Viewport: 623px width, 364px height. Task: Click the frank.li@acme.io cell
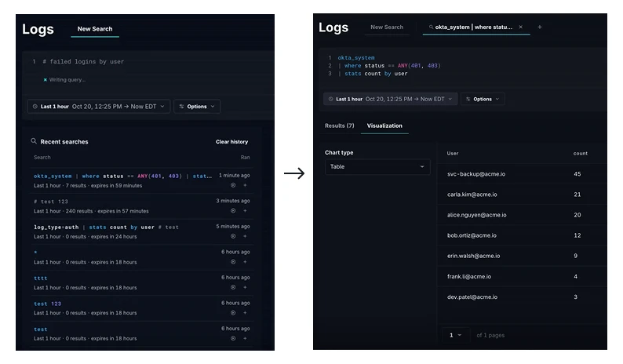click(x=469, y=277)
